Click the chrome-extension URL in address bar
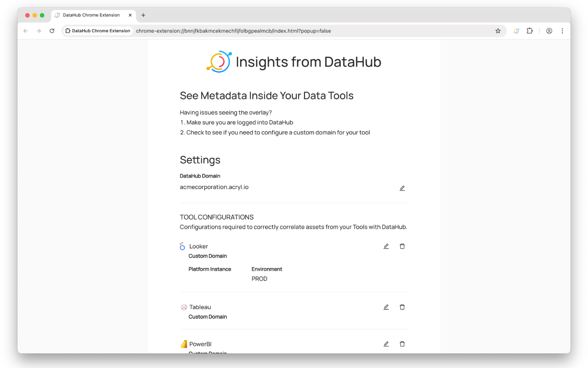588x368 pixels. coord(233,31)
